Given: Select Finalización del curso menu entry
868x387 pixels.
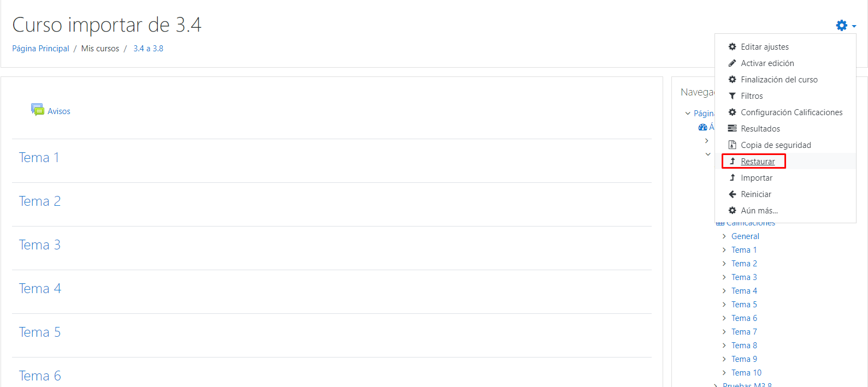Looking at the screenshot, I should (779, 80).
